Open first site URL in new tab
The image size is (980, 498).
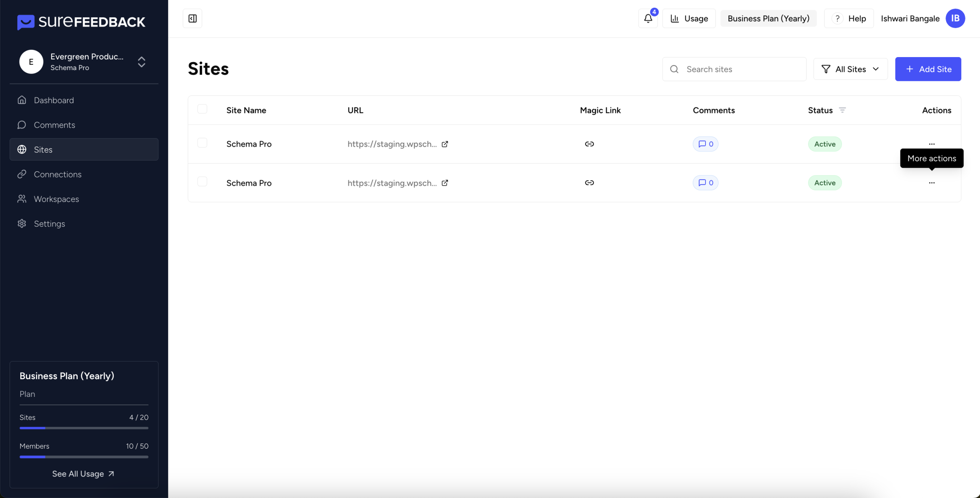(x=445, y=144)
